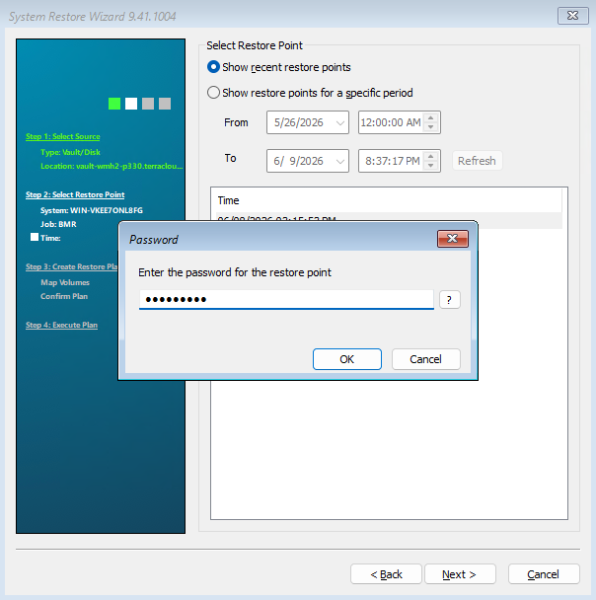This screenshot has width=596, height=600.
Task: Close the Password dialog with red X
Action: pyautogui.click(x=453, y=239)
